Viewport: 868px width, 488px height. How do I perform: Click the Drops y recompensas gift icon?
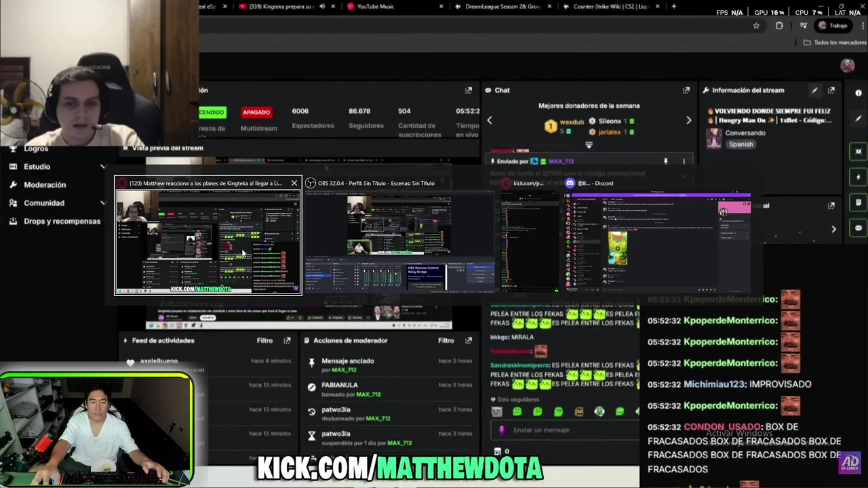13,221
